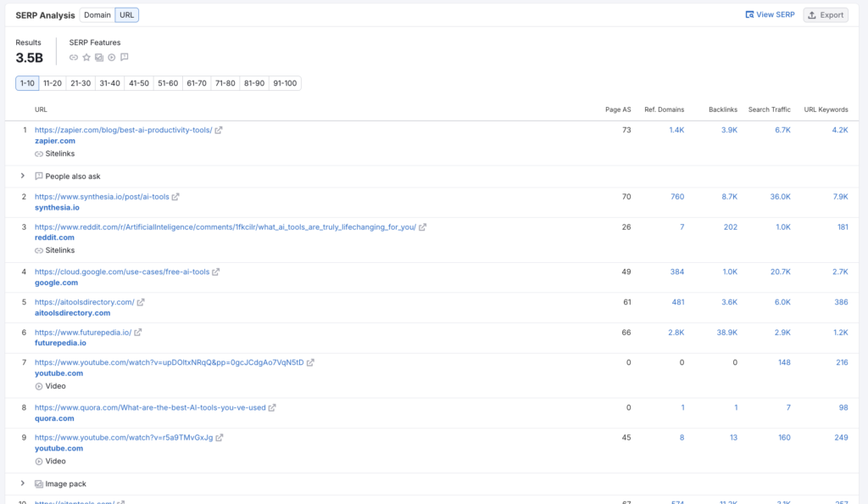Click URL Keywords value 7.9K for synthesia
Image resolution: width=868 pixels, height=504 pixels.
[840, 197]
